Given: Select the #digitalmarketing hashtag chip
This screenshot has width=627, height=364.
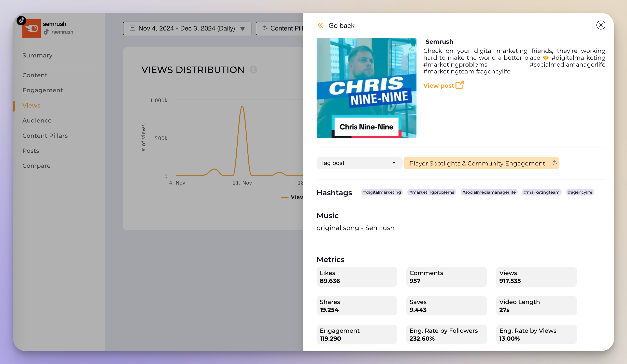Looking at the screenshot, I should click(x=382, y=192).
